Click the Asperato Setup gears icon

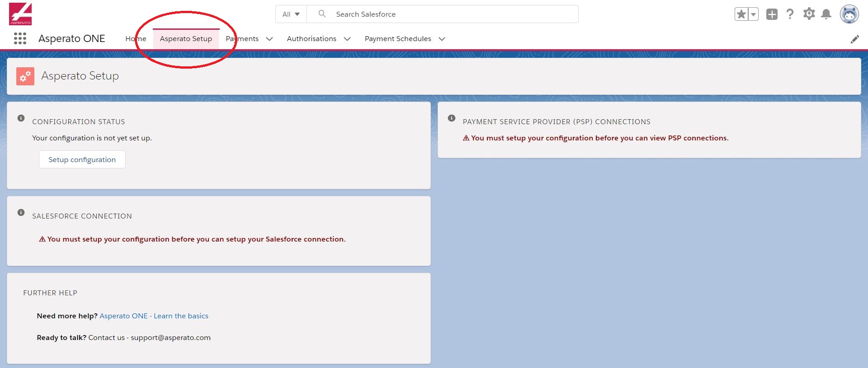25,76
